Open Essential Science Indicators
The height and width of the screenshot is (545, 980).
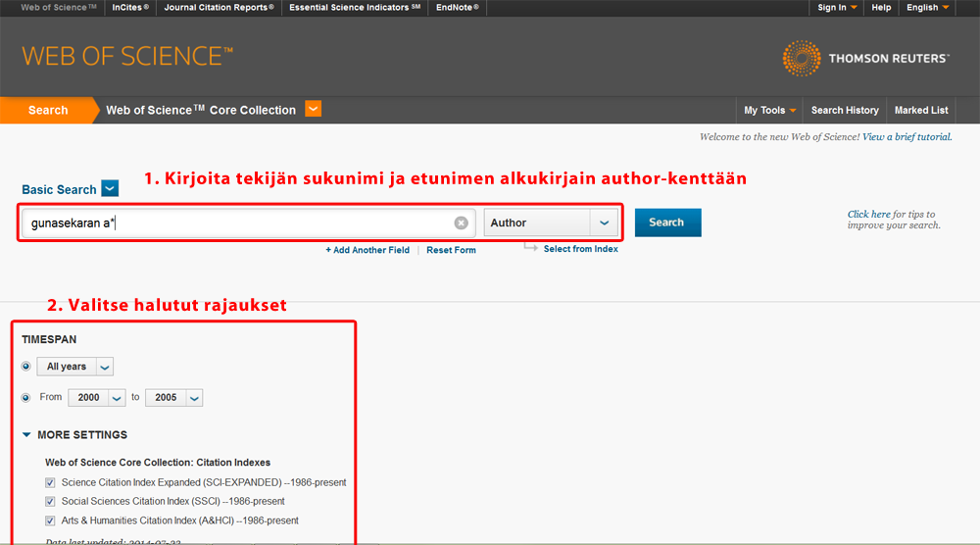coord(355,8)
